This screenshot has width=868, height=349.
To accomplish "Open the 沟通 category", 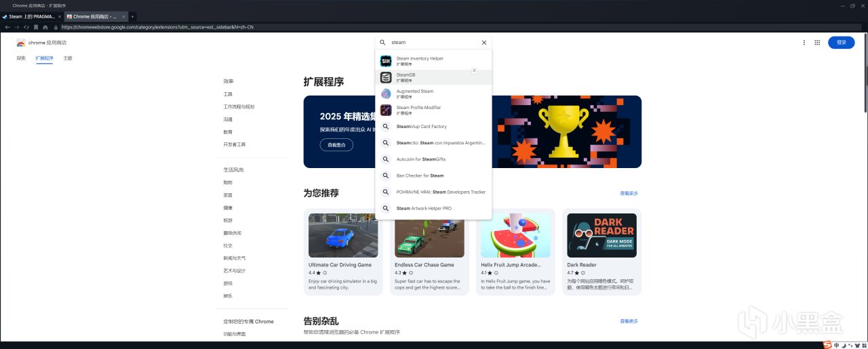I will (x=229, y=119).
